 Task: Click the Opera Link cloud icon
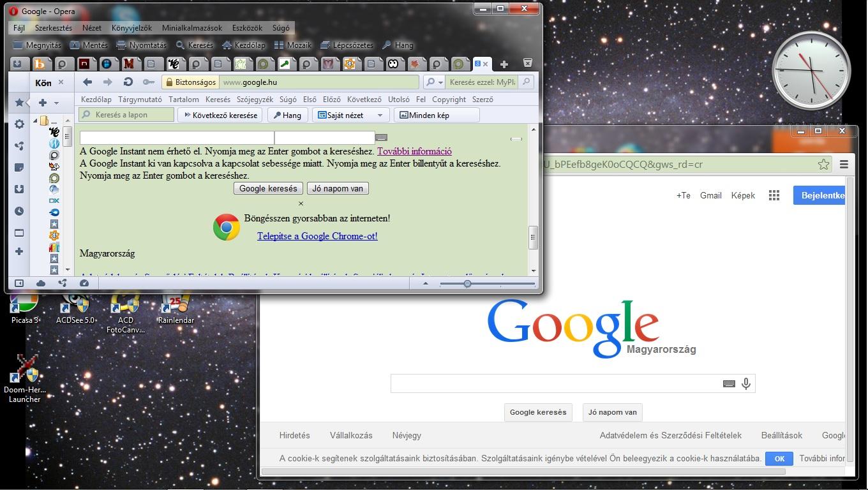41,283
